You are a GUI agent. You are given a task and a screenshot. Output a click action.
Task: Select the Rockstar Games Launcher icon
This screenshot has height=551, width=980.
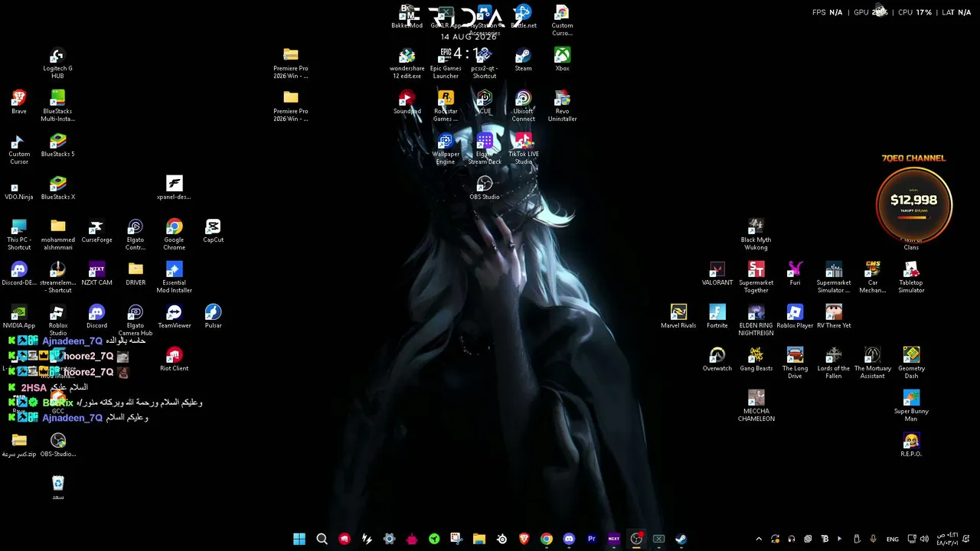click(446, 106)
